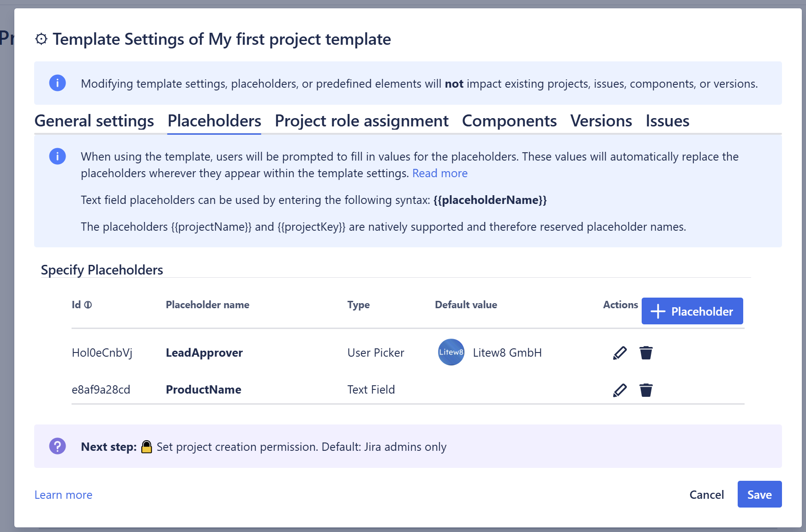Edit the ProductName placeholder

pyautogui.click(x=620, y=389)
